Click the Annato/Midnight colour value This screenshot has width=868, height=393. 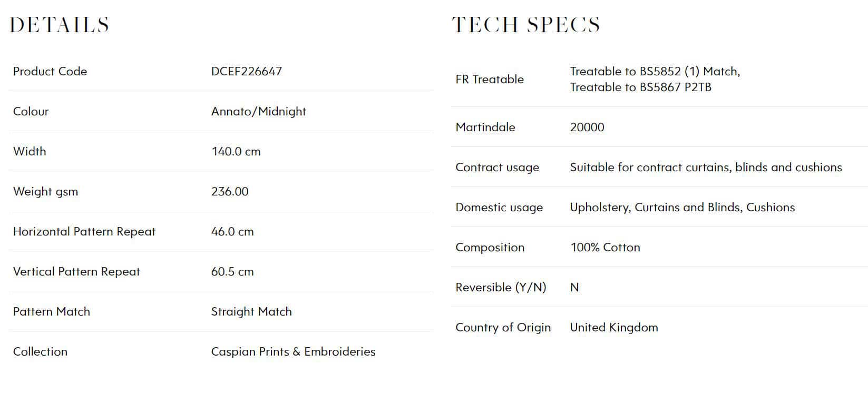pos(259,112)
